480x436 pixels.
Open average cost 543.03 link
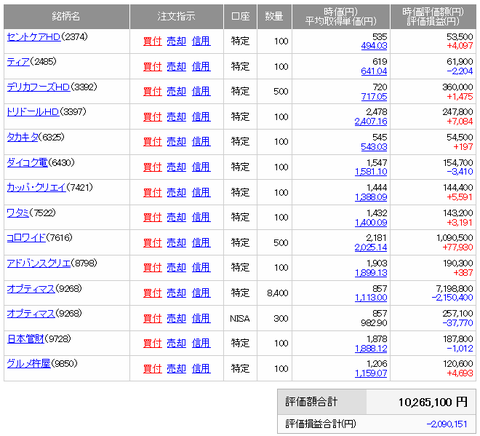point(374,147)
